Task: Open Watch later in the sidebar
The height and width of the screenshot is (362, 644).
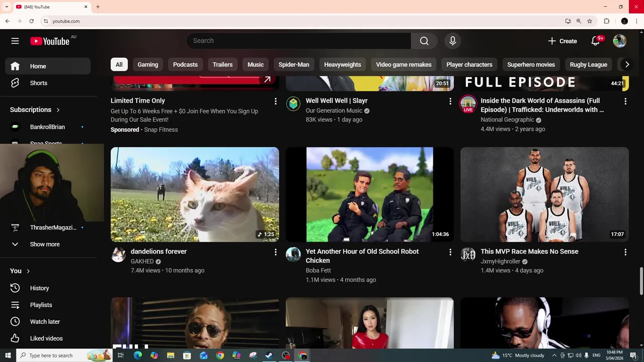Action: pos(48,322)
